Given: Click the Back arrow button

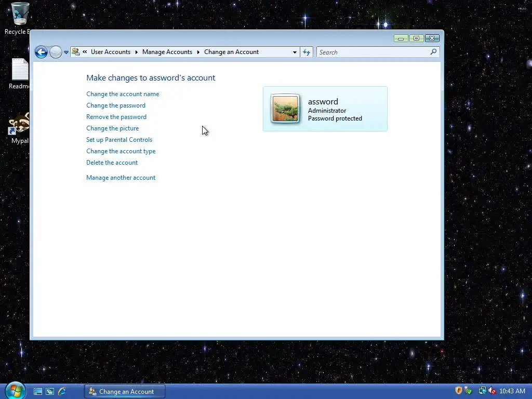Looking at the screenshot, I should pyautogui.click(x=41, y=52).
